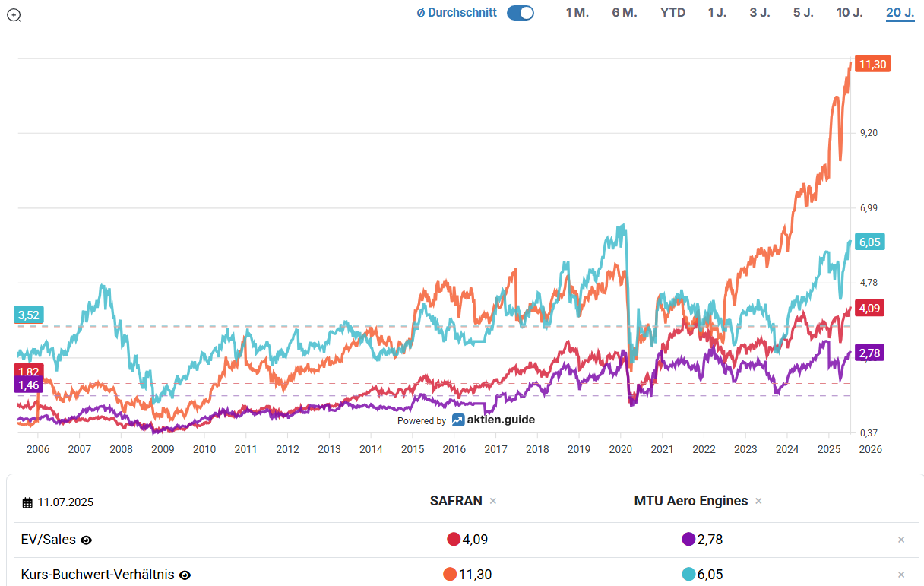924x586 pixels.
Task: Click the purple 2,78 value label on chart
Action: (x=870, y=353)
